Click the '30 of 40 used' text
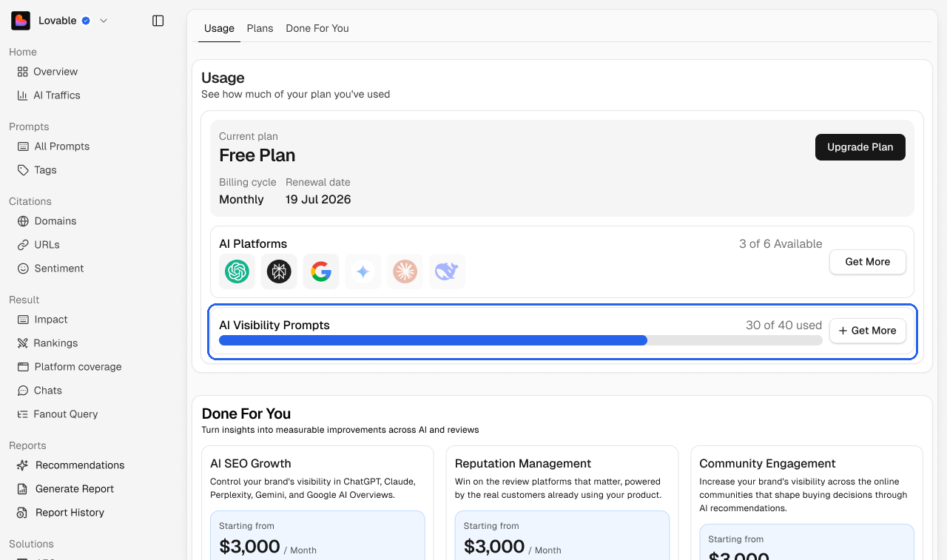Viewport: 947px width, 560px height. (783, 325)
